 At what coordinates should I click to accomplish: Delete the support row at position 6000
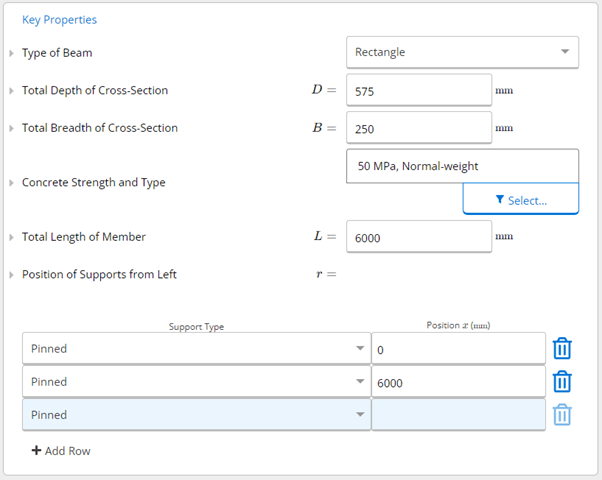click(562, 381)
